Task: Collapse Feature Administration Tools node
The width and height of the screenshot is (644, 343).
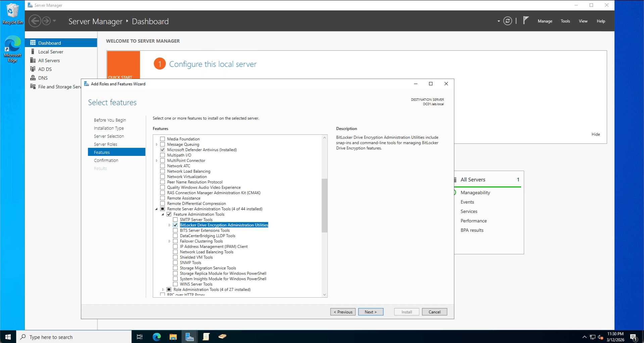Action: pyautogui.click(x=163, y=214)
